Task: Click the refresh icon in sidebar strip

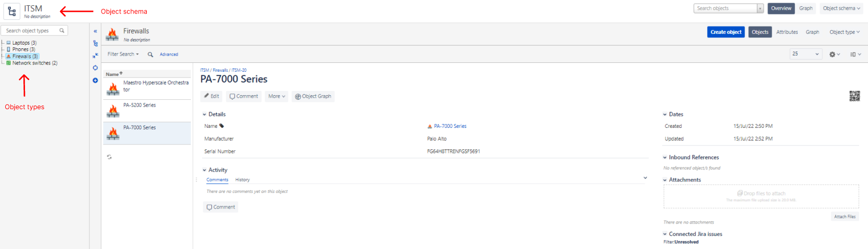Action: [95, 68]
